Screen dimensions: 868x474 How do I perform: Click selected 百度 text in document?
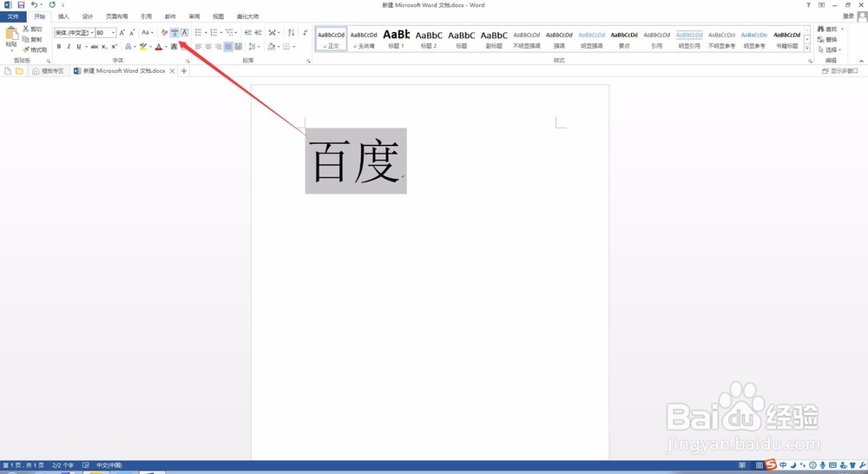355,161
